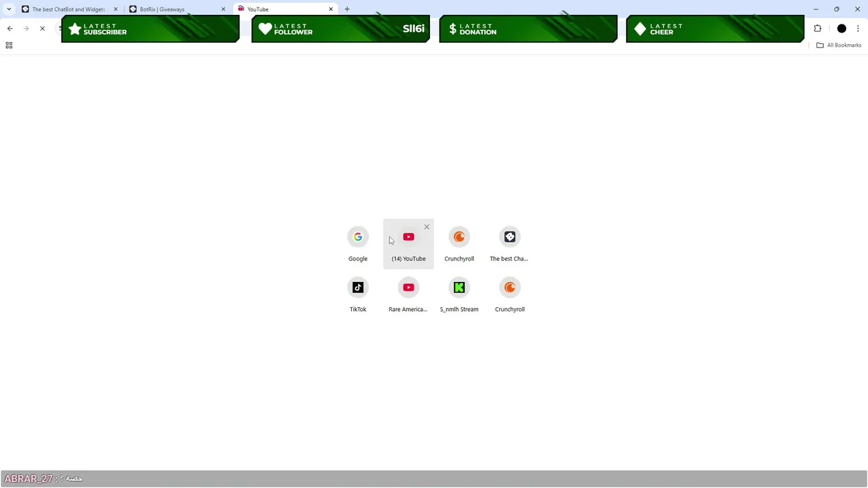Open a new browser tab
The height and width of the screenshot is (488, 868).
347,9
